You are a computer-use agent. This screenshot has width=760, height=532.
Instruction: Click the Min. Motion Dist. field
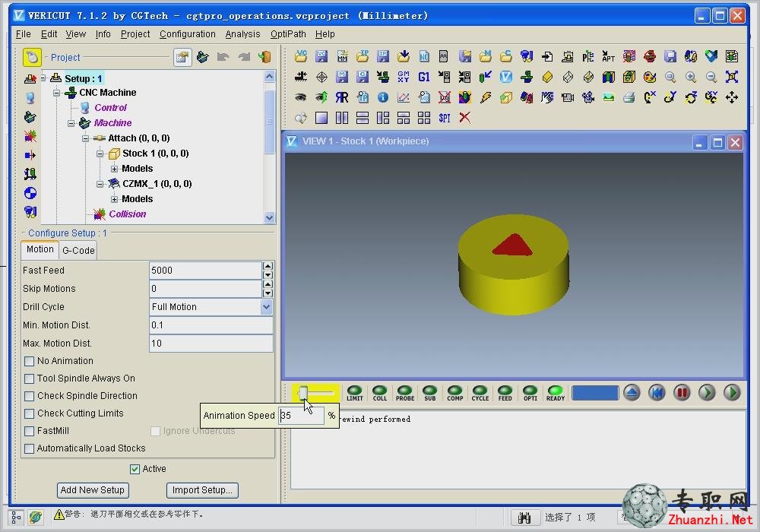tap(211, 325)
